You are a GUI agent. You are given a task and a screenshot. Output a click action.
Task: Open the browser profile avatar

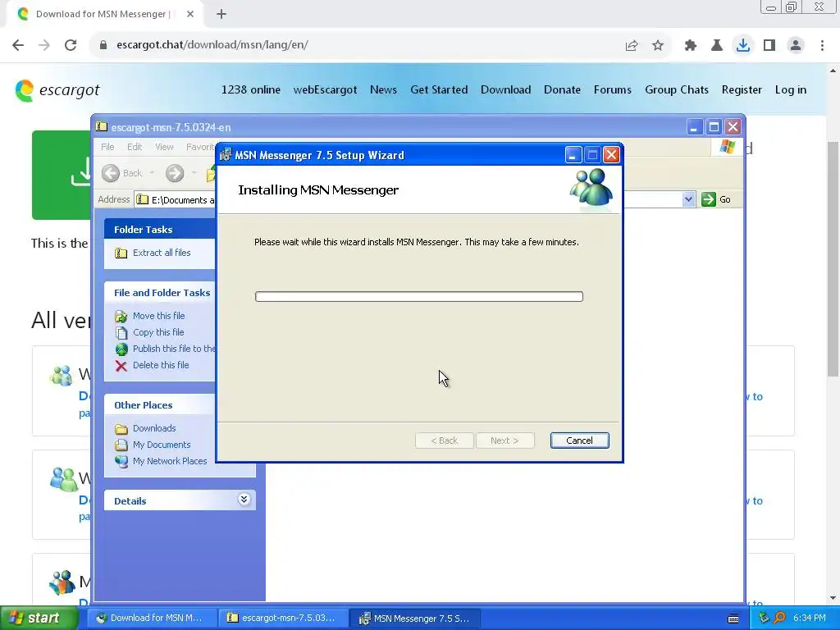click(x=796, y=46)
